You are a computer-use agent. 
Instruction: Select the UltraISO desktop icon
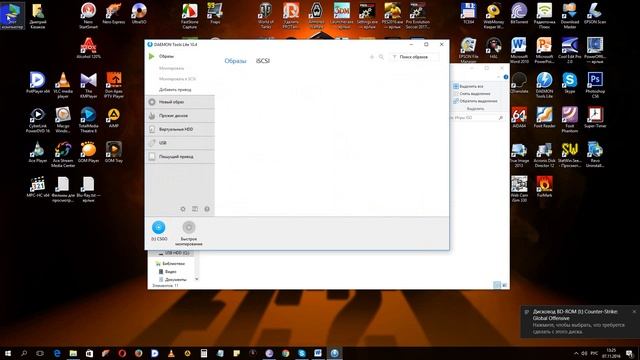click(x=139, y=13)
